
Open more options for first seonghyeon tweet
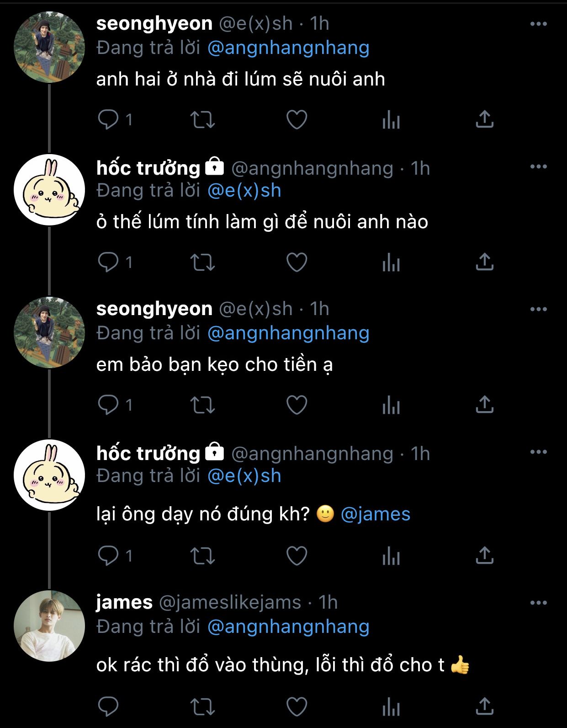pyautogui.click(x=538, y=24)
